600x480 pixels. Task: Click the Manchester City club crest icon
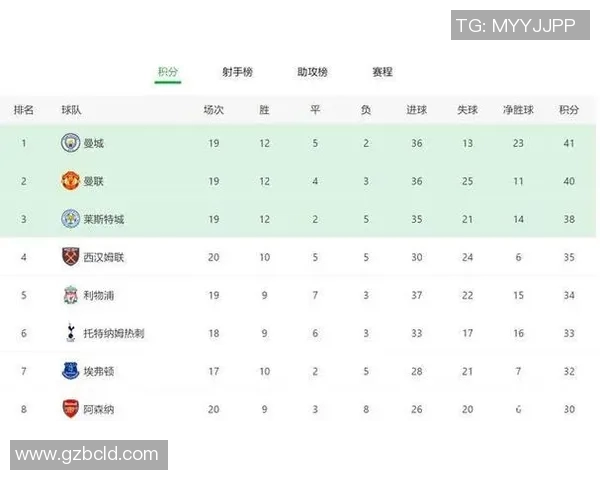(x=70, y=143)
